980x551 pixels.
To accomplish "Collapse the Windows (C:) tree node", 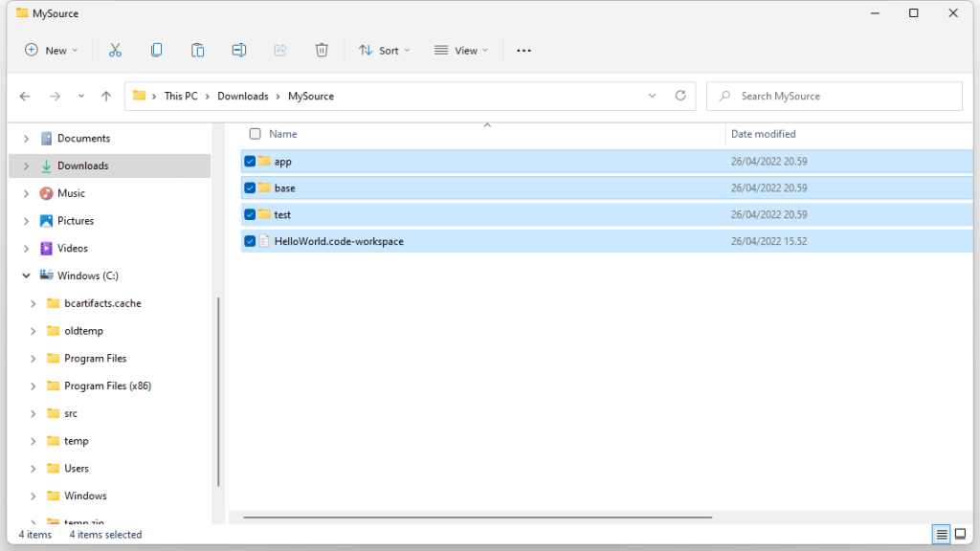I will (26, 275).
